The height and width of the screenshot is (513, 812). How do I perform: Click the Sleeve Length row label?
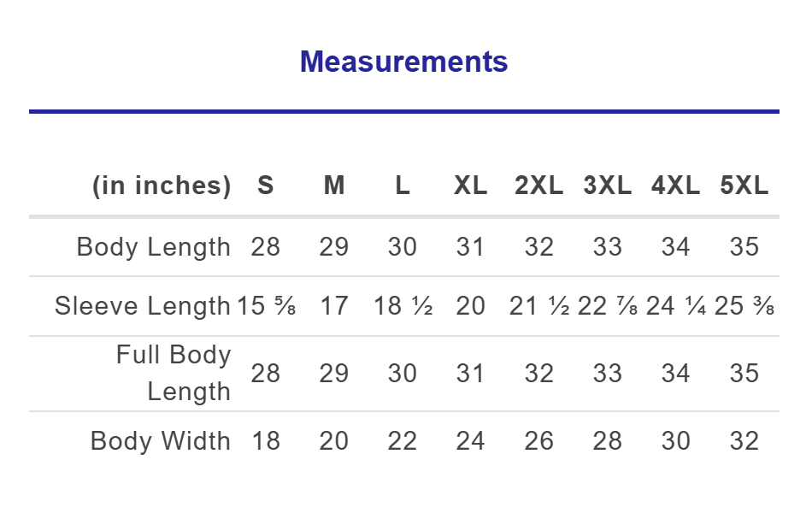coord(143,306)
